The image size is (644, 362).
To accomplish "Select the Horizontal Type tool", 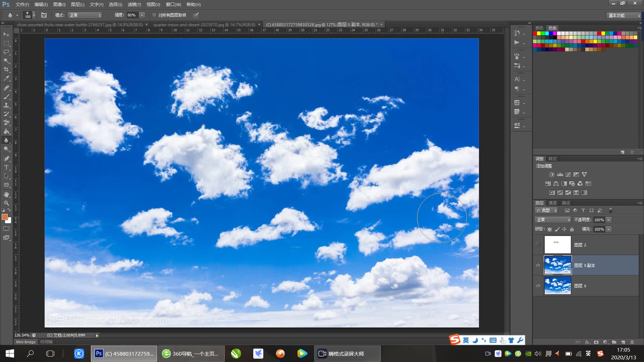I will pyautogui.click(x=6, y=167).
